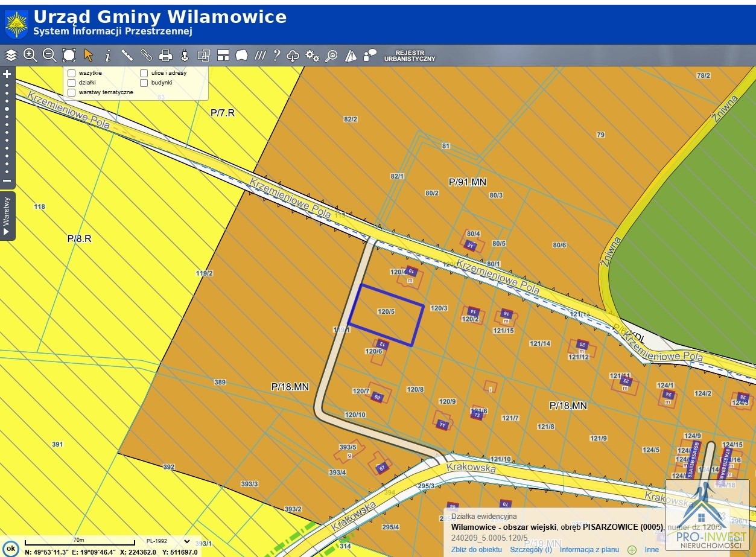Select the zoom in magnifier tool
This screenshot has height=557, width=756.
(x=30, y=56)
